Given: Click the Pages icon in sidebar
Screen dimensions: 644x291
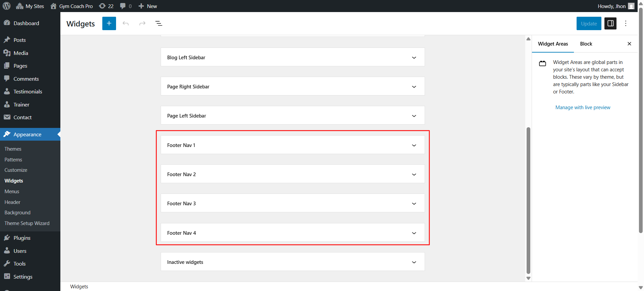Looking at the screenshot, I should point(7,66).
